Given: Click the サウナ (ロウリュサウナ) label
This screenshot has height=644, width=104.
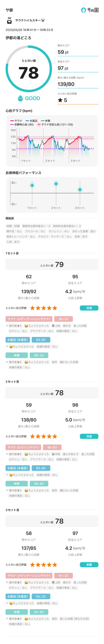Looking at the screenshot, I should (23, 447).
